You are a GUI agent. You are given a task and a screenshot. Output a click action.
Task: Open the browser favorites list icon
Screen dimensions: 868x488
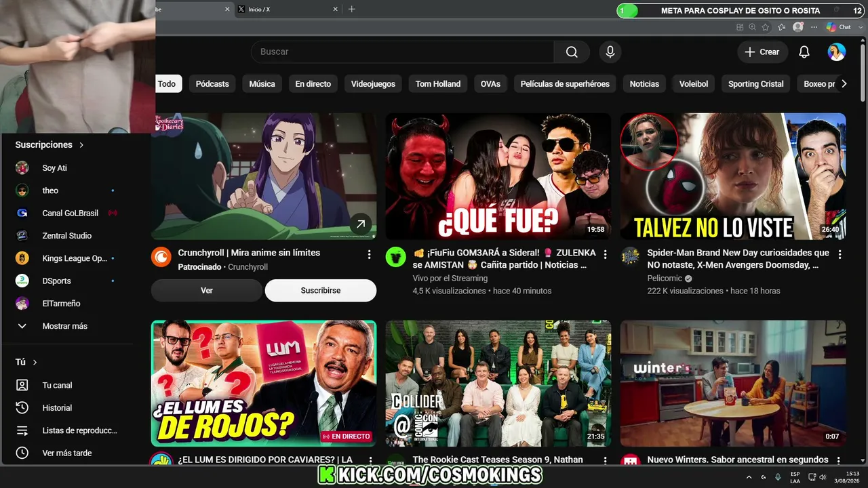pos(782,27)
